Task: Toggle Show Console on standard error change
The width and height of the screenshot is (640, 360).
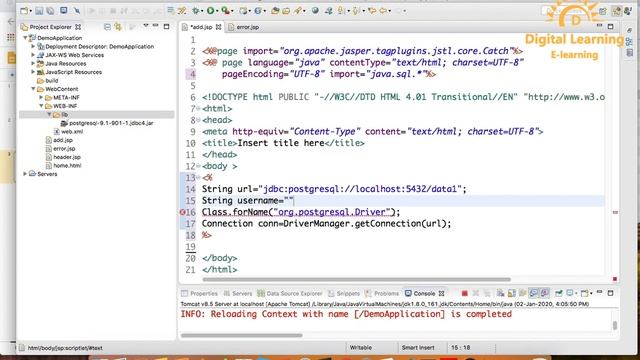Action: pyautogui.click(x=545, y=293)
